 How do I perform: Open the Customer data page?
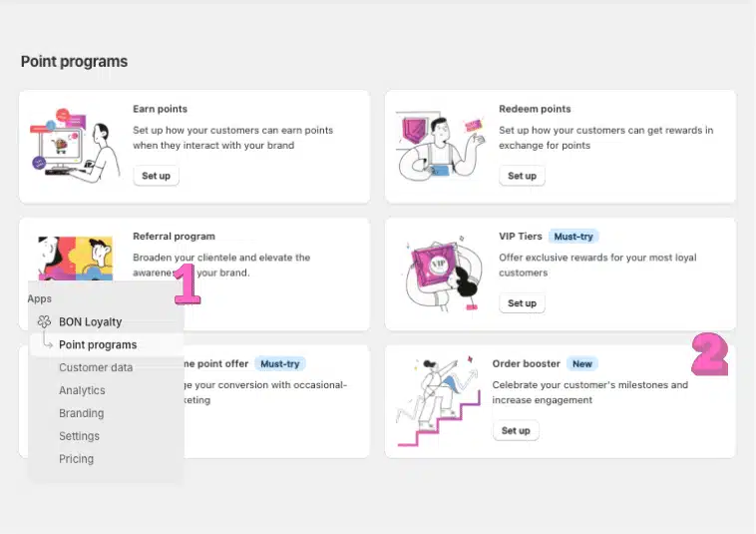(96, 367)
